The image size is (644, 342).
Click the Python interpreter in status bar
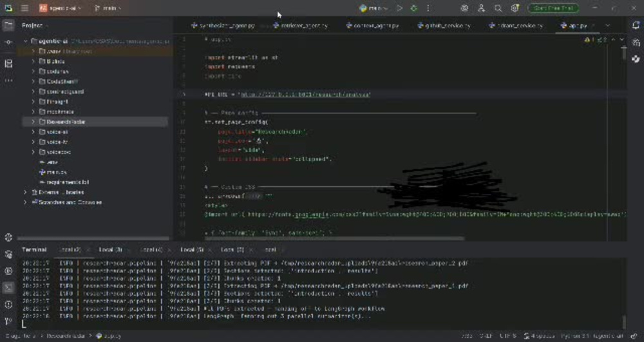592,336
